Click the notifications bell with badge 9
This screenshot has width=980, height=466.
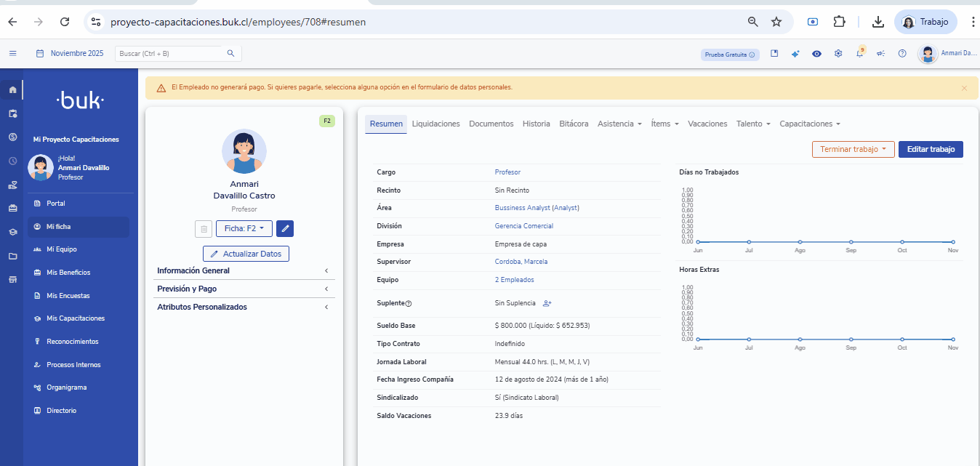tap(859, 54)
